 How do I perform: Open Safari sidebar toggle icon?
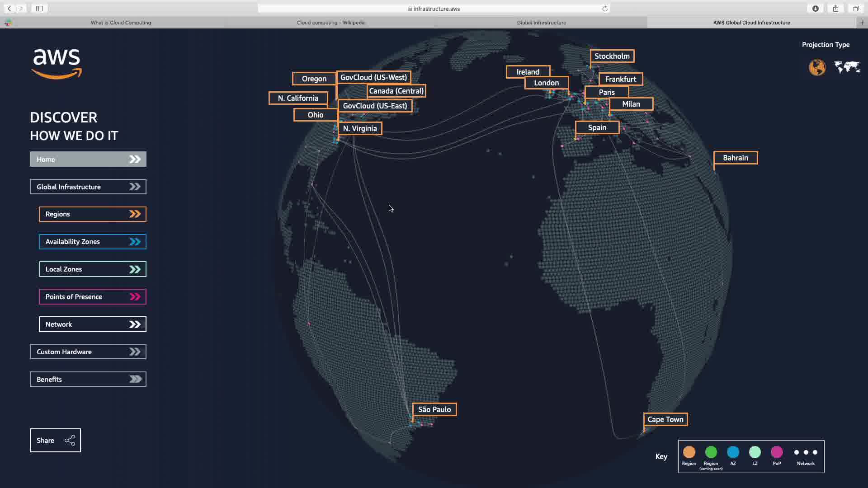pos(39,9)
